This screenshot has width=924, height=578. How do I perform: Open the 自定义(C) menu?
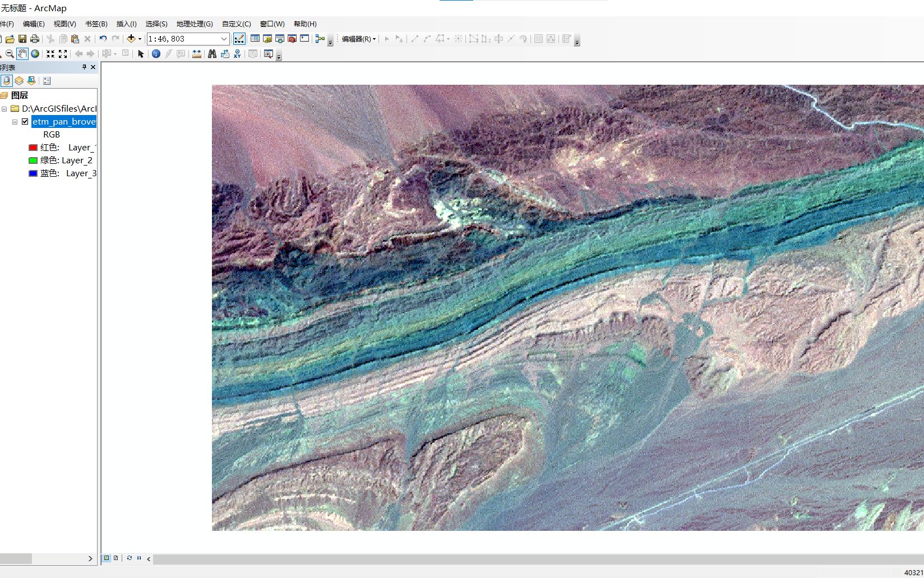click(x=237, y=24)
